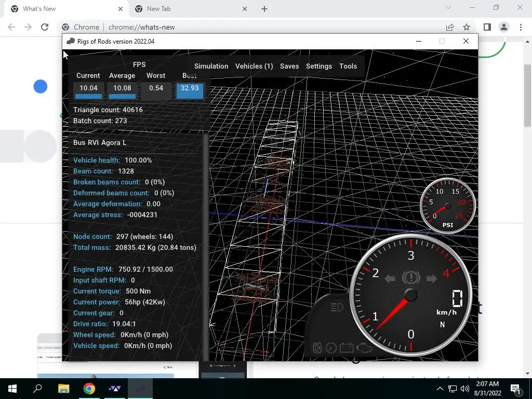Close the Rigs of Rods window
The image size is (532, 399).
pos(466,42)
